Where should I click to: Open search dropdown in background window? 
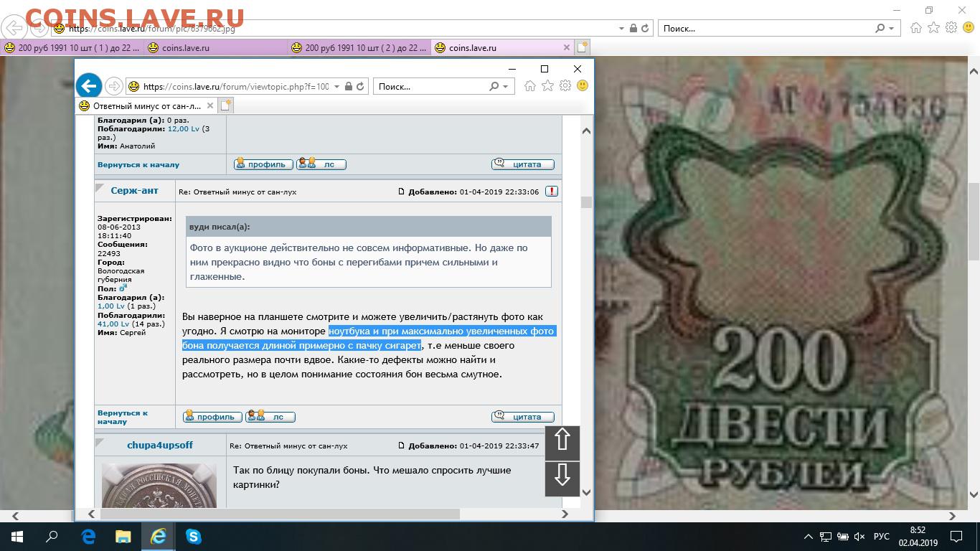pos(892,29)
